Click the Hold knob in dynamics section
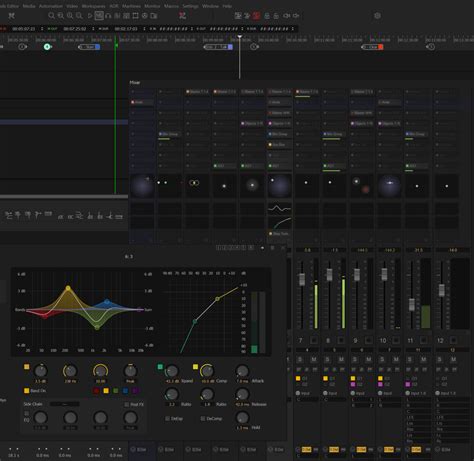 [242, 417]
